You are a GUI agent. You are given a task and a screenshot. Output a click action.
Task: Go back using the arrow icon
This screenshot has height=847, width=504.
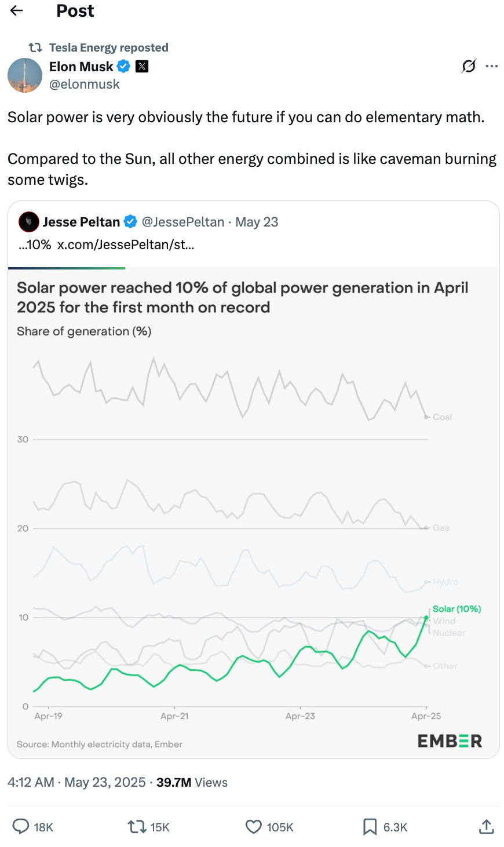[17, 10]
